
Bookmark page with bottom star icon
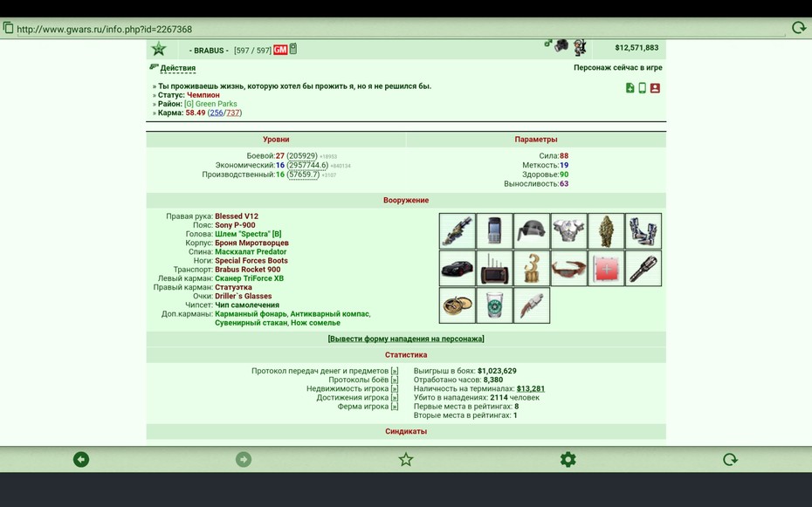[406, 459]
